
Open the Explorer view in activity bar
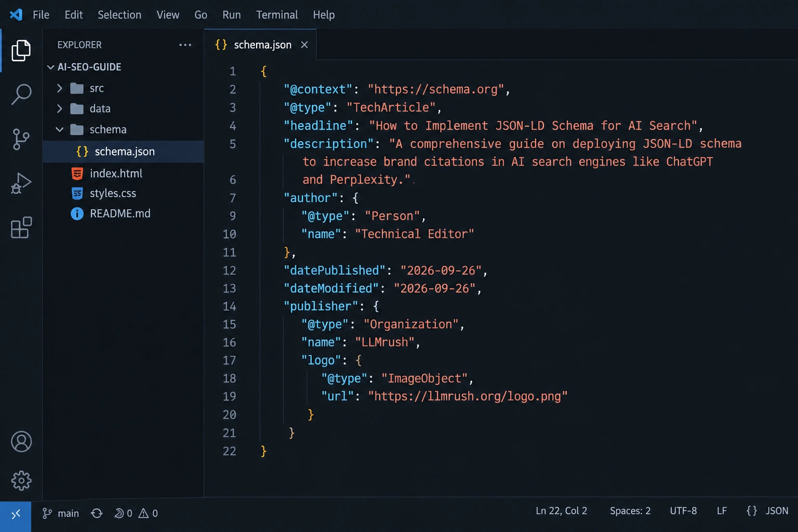pos(21,50)
